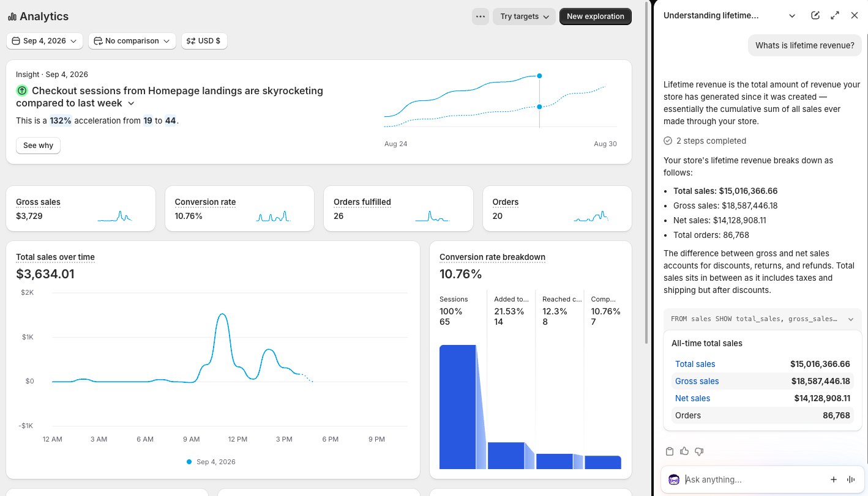Click the Orders 86,768 table row
The height and width of the screenshot is (496, 868).
click(762, 415)
